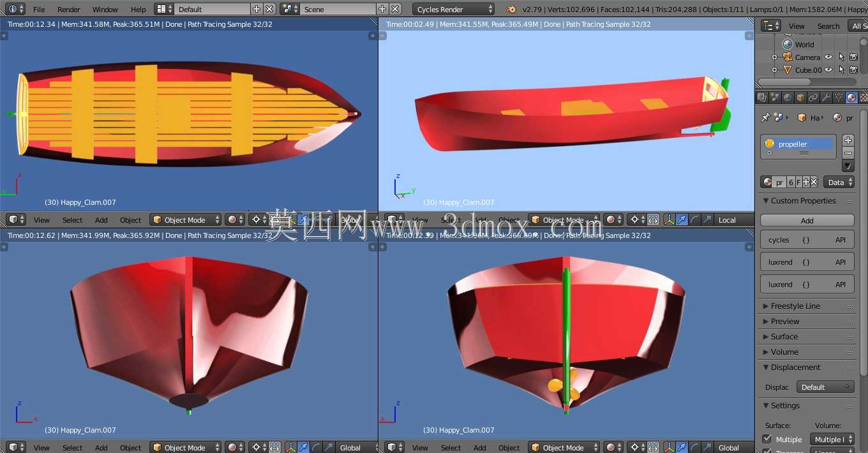
Task: Open Local orientation dropdown in top-right viewport
Action: (734, 219)
